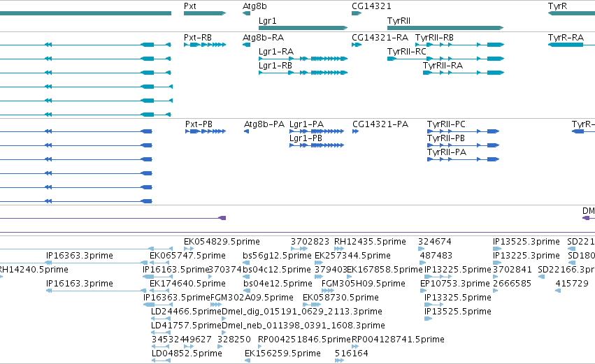The image size is (595, 364).
Task: Select EST label IP16363.5prime
Action: [x=176, y=298]
